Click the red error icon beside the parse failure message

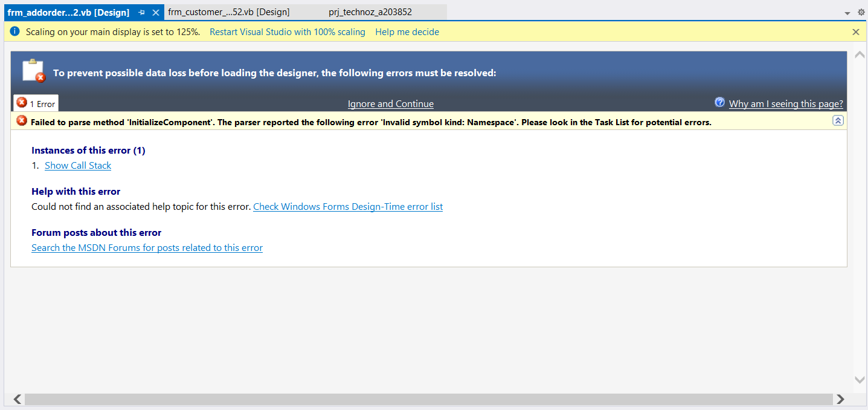pos(22,120)
